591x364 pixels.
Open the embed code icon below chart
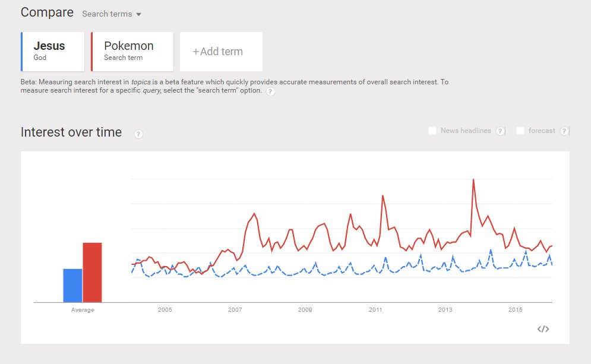tap(543, 329)
